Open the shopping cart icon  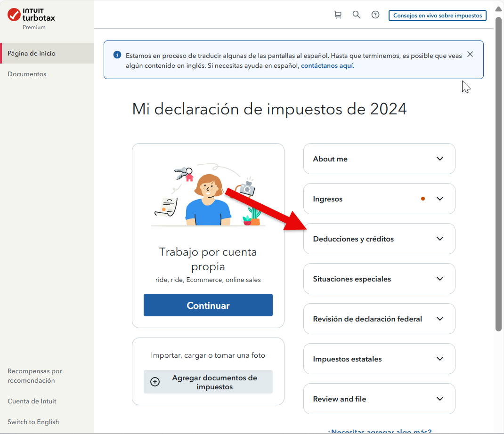pos(338,15)
